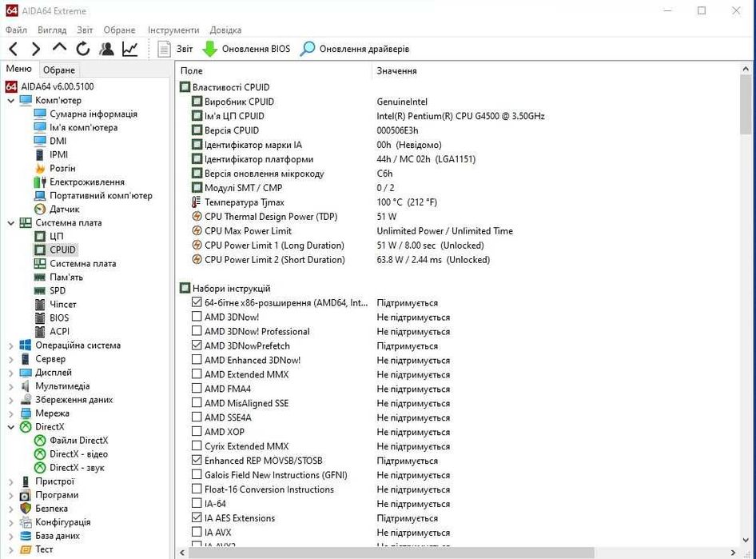756x559 pixels.
Task: Click the Звіт report page icon
Action: 164,49
